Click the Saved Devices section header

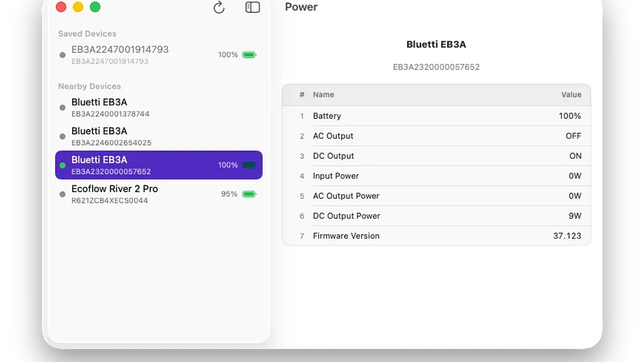tap(87, 34)
